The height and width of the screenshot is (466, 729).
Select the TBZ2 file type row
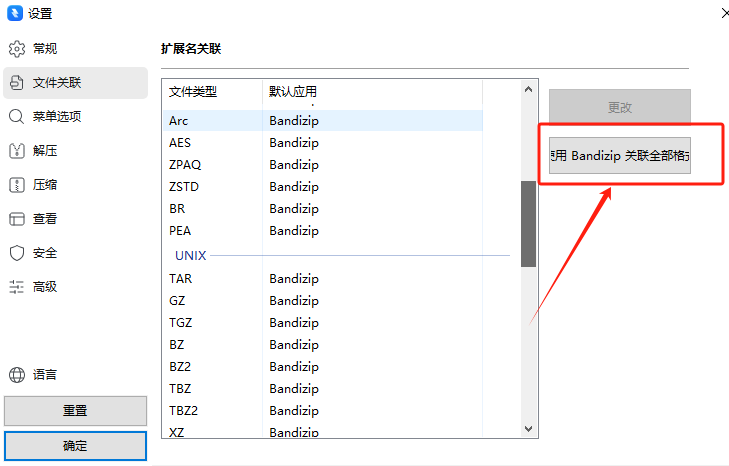tap(323, 411)
